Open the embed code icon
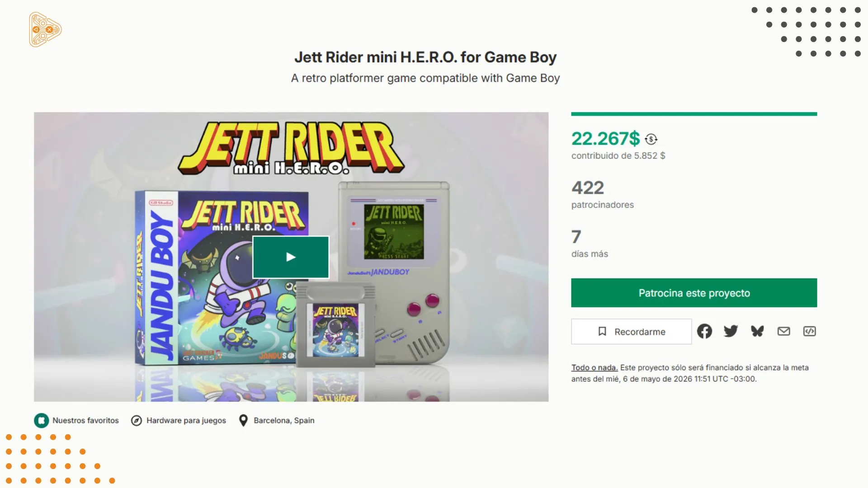 [809, 331]
